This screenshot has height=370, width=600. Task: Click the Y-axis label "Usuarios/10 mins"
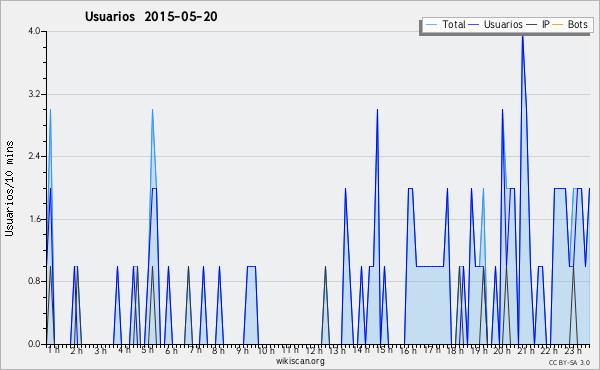point(9,188)
